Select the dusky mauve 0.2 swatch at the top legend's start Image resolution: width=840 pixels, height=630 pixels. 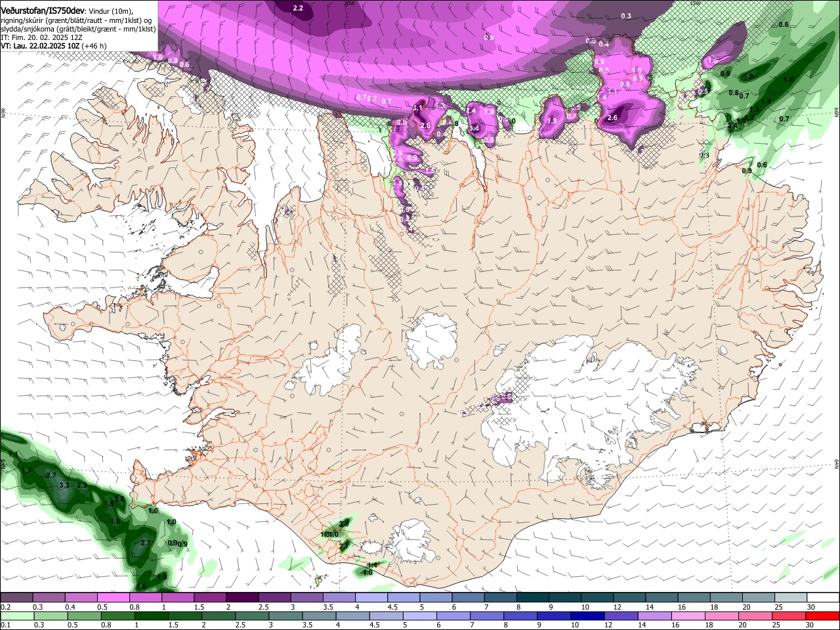tap(17, 598)
